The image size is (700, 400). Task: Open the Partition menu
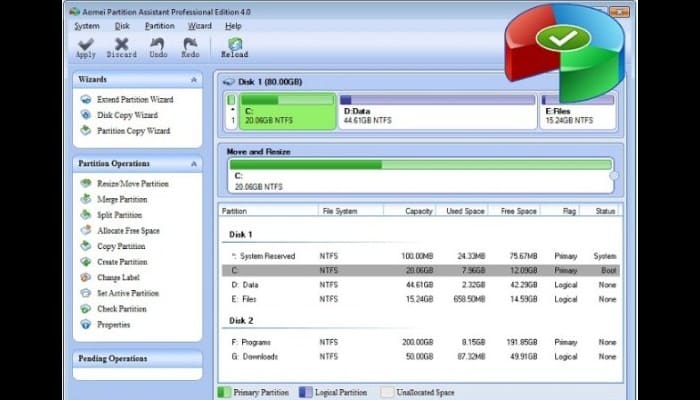pyautogui.click(x=159, y=26)
